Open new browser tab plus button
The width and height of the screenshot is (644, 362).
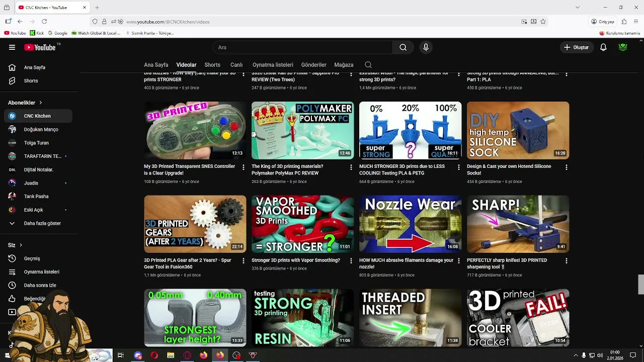97,8
